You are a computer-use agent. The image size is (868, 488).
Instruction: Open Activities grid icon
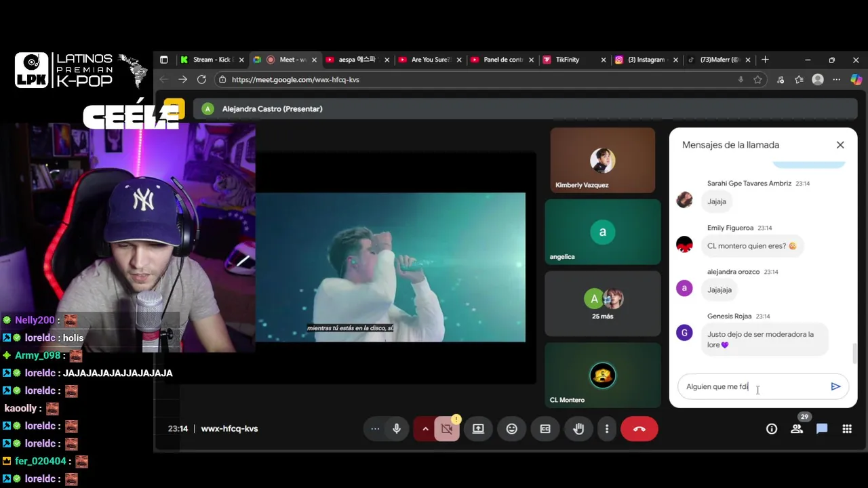847,428
